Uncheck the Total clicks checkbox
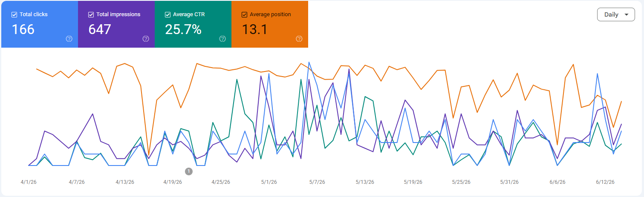 [x=14, y=14]
